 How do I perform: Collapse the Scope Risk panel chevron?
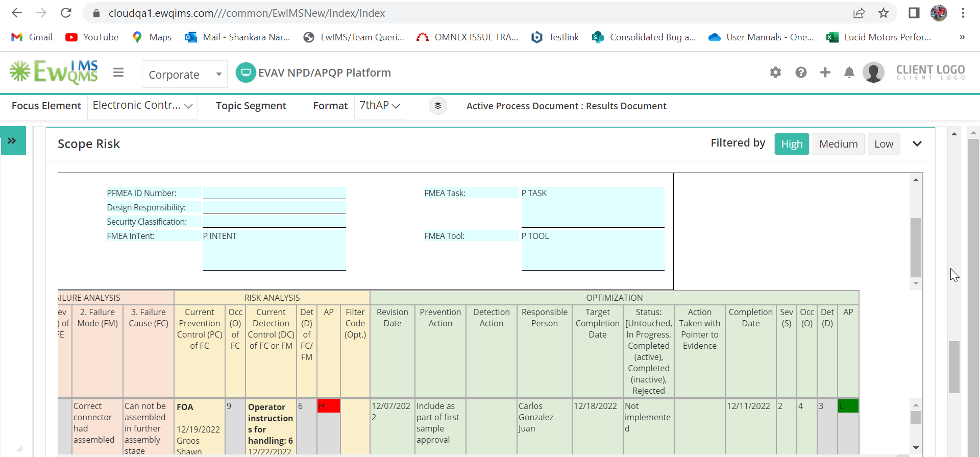(917, 143)
